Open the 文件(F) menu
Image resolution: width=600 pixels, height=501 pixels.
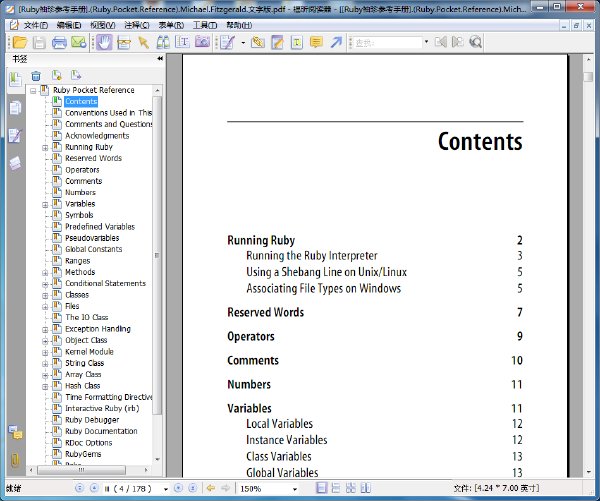coord(36,25)
